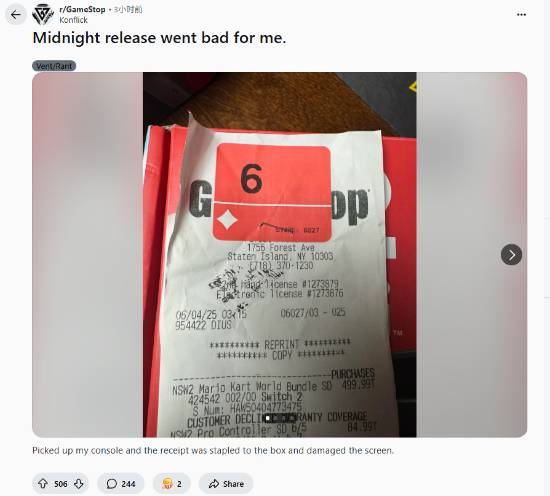Open the r/GameStop subreddit avatar
Screen dimensions: 550x496
coord(43,14)
